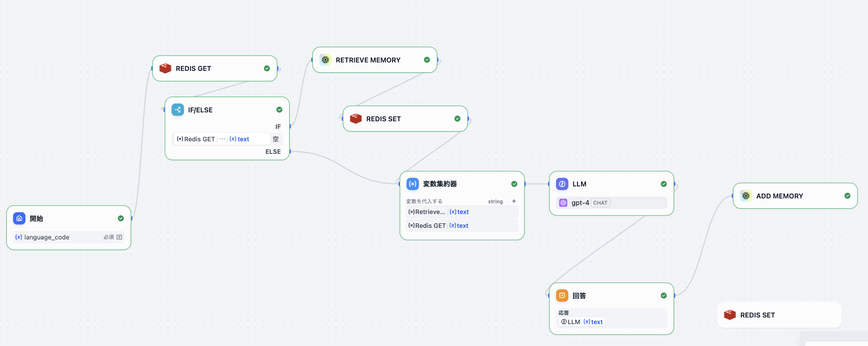Click the 回答 answer node icon
This screenshot has height=346, width=868.
[562, 296]
